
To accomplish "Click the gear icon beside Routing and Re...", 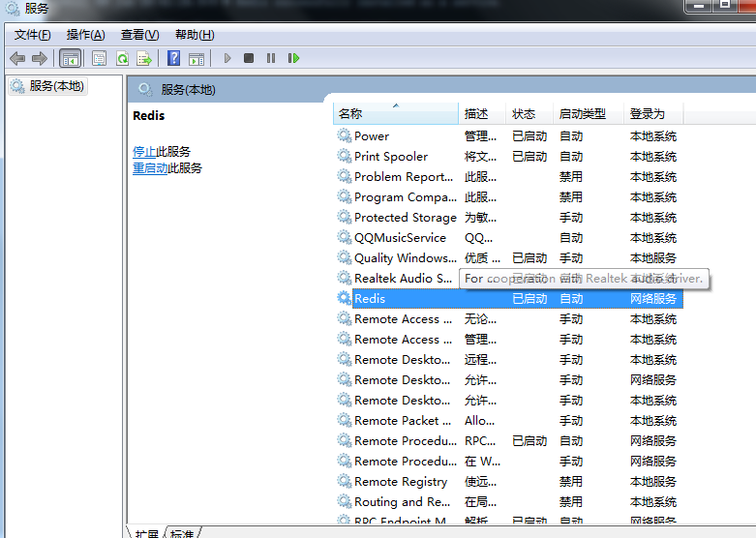I will (345, 501).
